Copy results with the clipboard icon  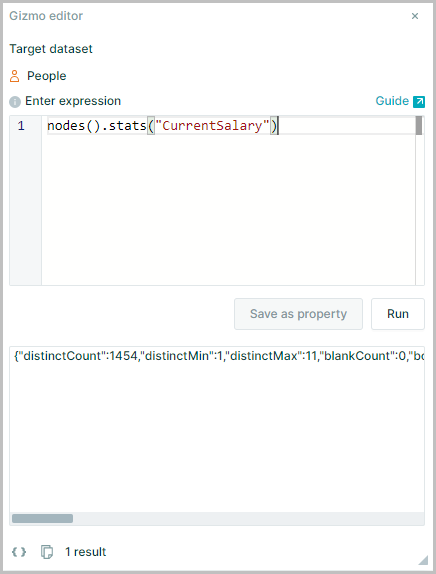pyautogui.click(x=47, y=552)
